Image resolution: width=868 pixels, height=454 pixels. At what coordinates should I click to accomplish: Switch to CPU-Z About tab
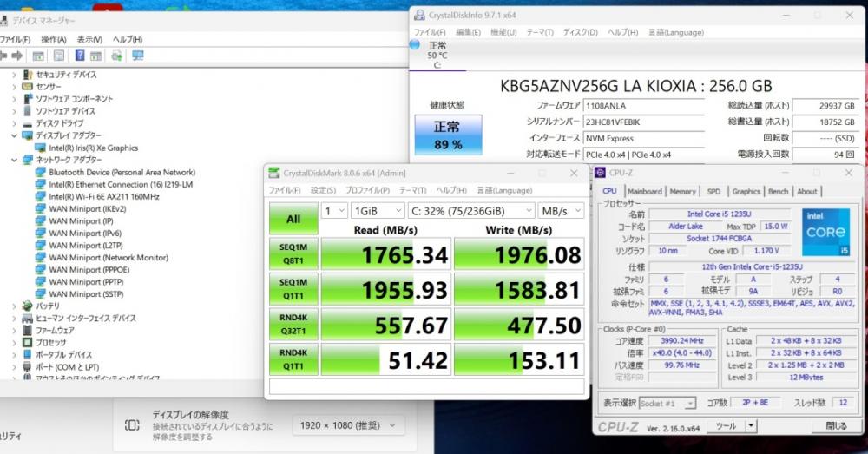click(806, 191)
